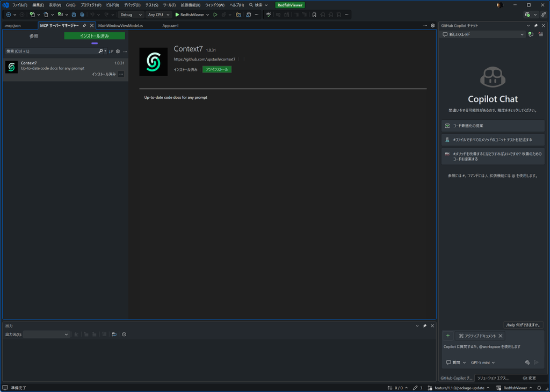Click the notifications bell in status bar
This screenshot has height=392, width=550.
[x=539, y=388]
